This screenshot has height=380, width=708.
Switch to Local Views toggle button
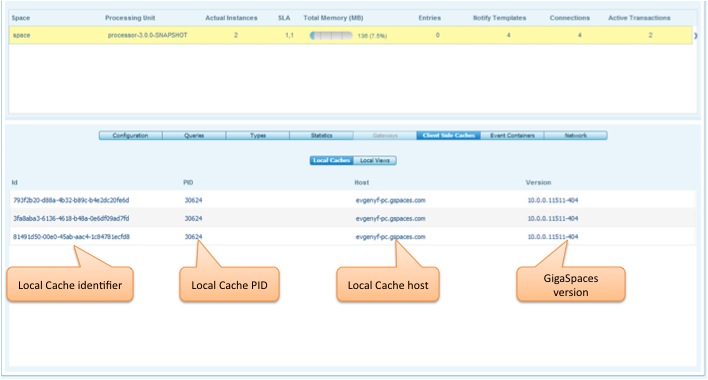pos(375,160)
